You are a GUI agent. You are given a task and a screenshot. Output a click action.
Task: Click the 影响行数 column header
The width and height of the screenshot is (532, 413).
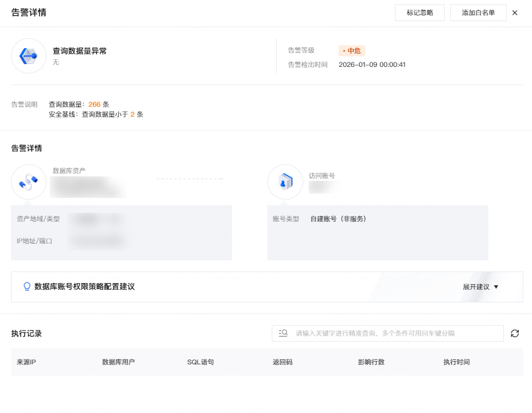point(371,362)
